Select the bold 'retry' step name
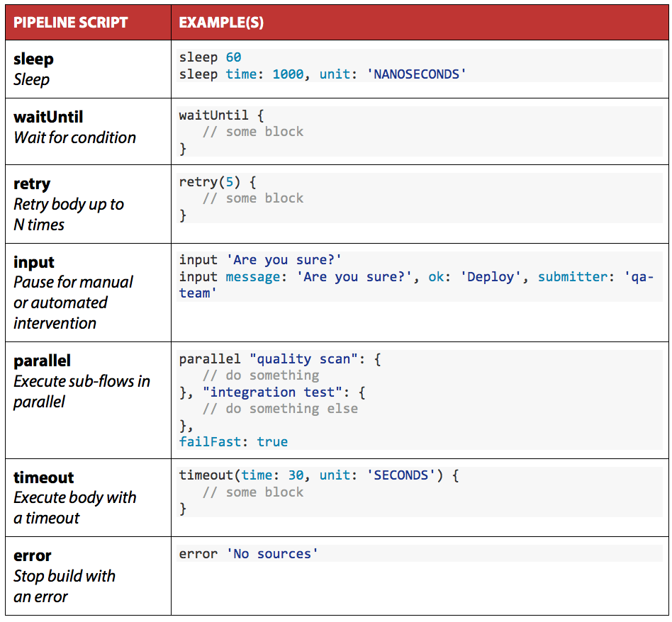This screenshot has width=672, height=622. (32, 183)
